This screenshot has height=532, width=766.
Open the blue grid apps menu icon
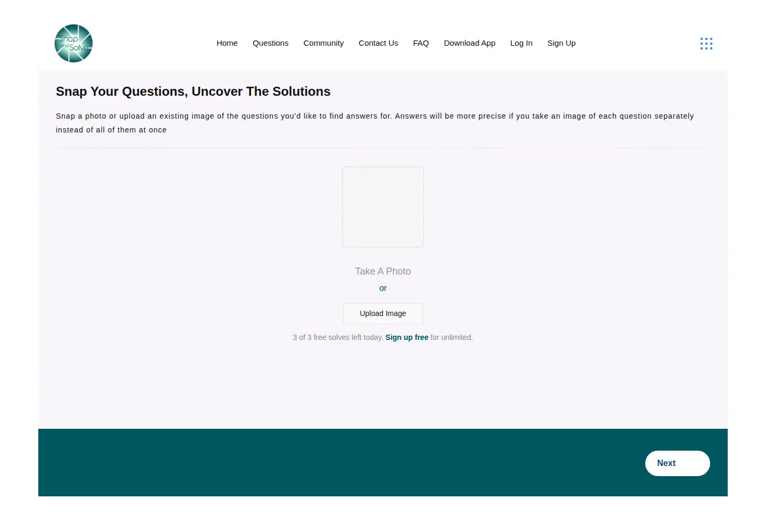(x=706, y=44)
